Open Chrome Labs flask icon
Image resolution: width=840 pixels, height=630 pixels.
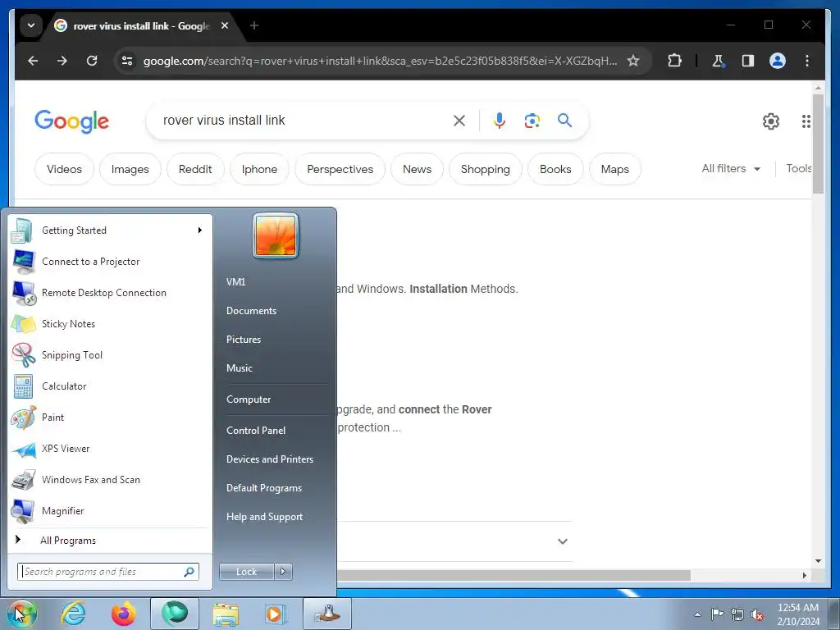click(719, 61)
